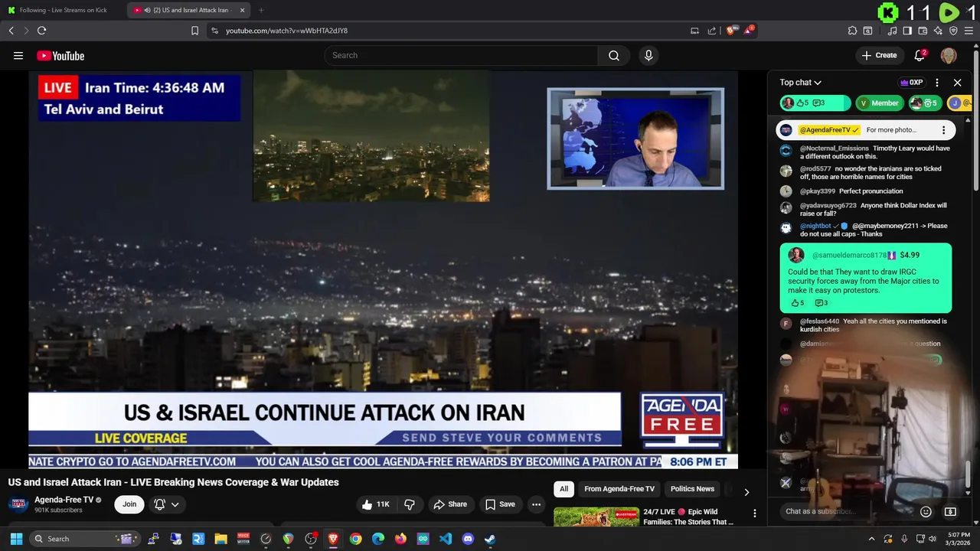Open the Agenda-Free TV channel link

pos(64,500)
